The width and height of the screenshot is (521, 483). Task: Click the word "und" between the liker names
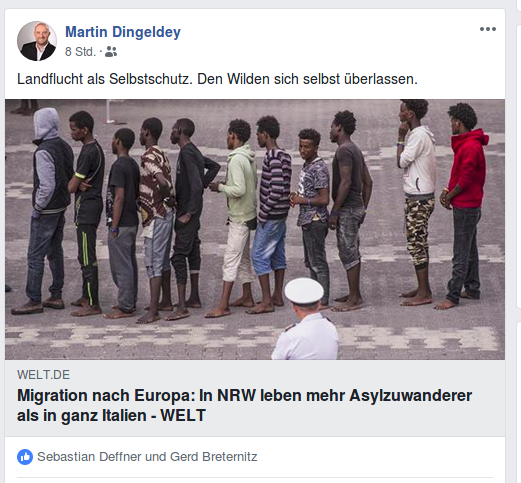(x=156, y=457)
